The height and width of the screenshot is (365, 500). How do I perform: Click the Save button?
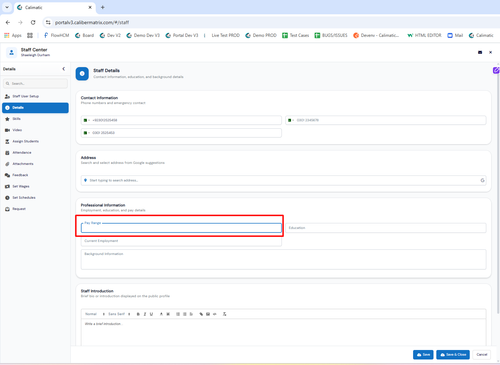(423, 355)
